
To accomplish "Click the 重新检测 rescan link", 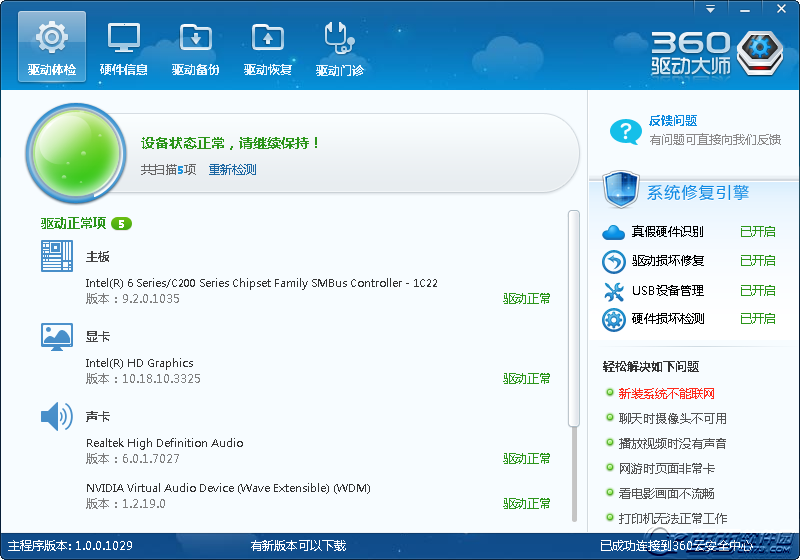I will [x=232, y=170].
